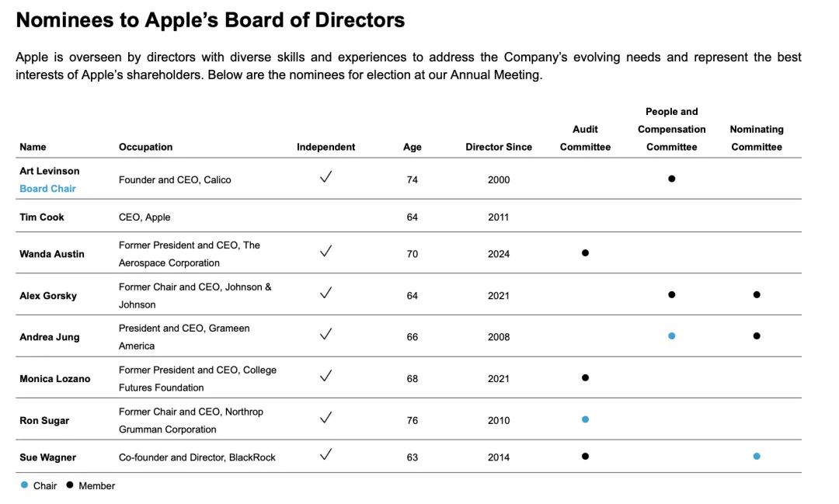The width and height of the screenshot is (839, 504).
Task: Click the blue Chair legend dot
Action: tap(24, 485)
